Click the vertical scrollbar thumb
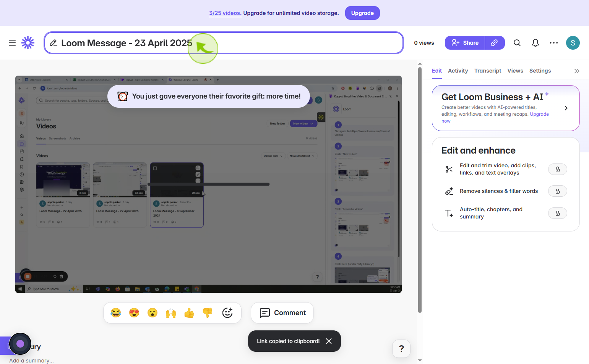Viewport: 589px width, 364px height. coord(420,190)
